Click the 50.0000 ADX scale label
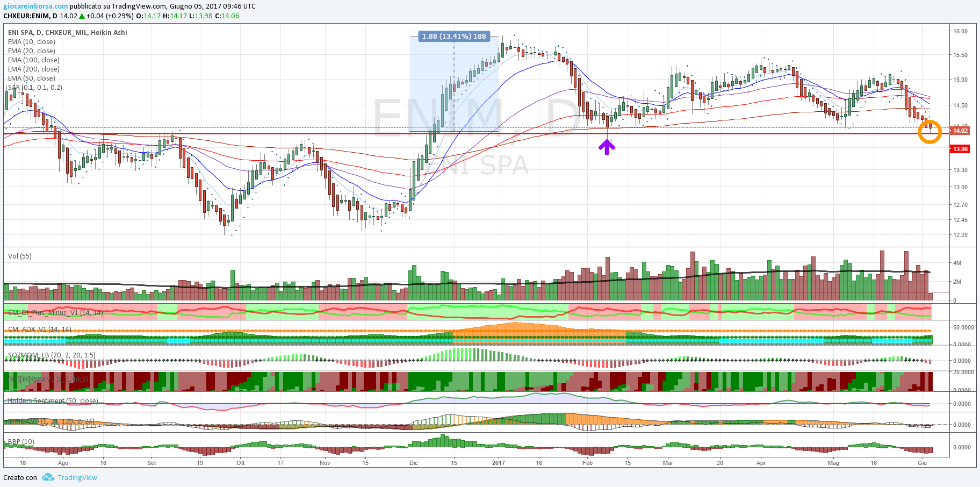 [x=963, y=327]
